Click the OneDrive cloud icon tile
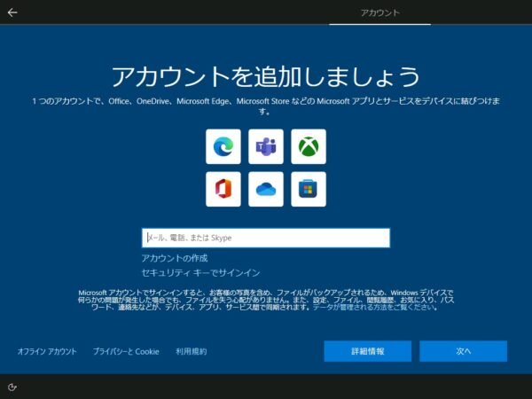Screen dimensions: 532x399 pyautogui.click(x=266, y=189)
